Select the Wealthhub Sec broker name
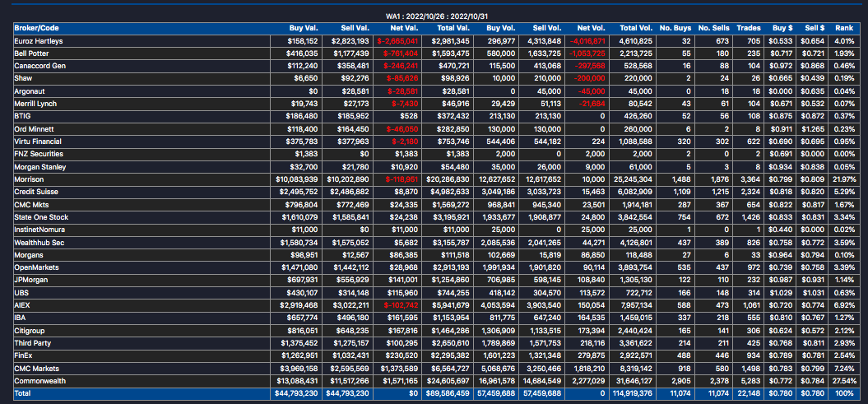Image resolution: width=868 pixels, height=404 pixels. 39,242
